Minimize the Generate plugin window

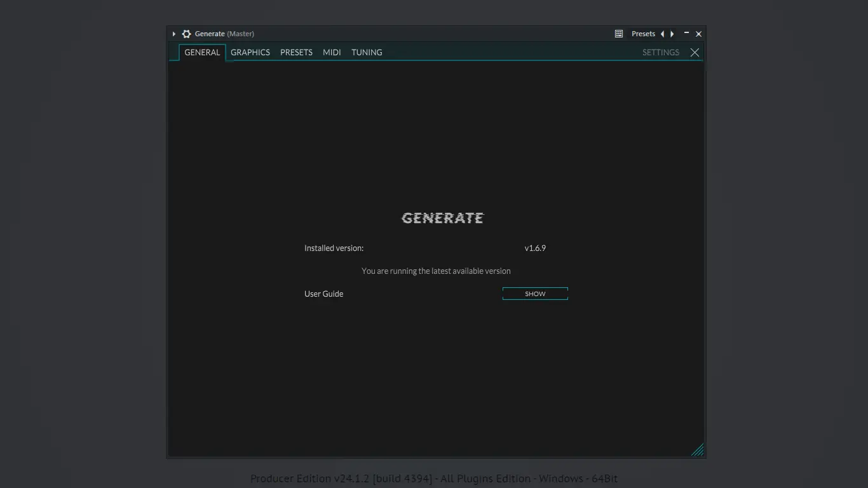click(686, 33)
